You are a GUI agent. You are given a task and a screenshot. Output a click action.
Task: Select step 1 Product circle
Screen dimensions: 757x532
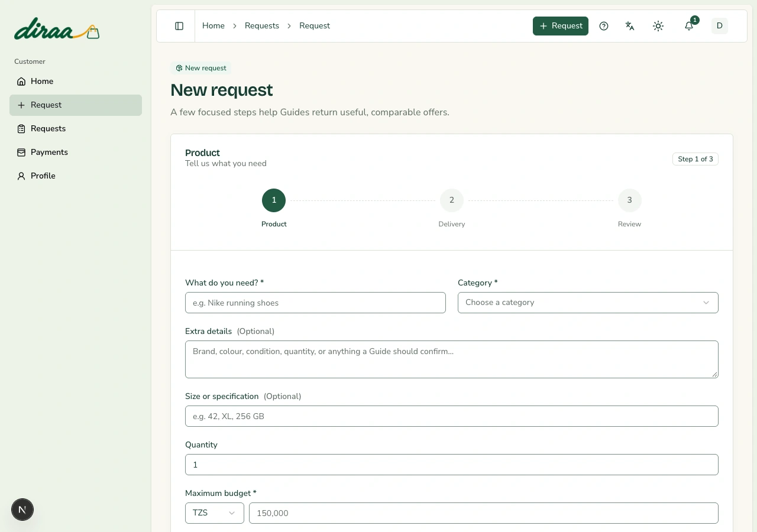click(x=274, y=200)
